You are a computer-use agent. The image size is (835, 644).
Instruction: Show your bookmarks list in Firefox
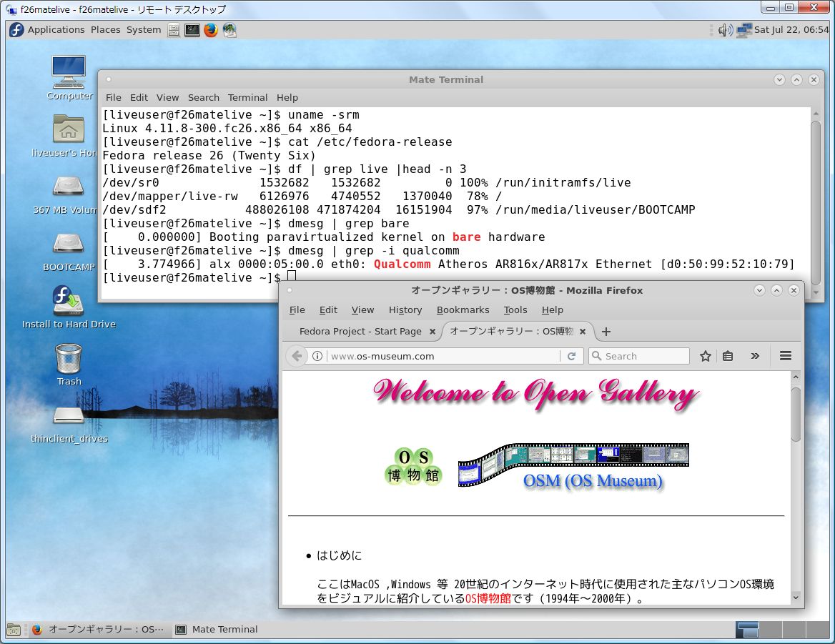pos(728,356)
